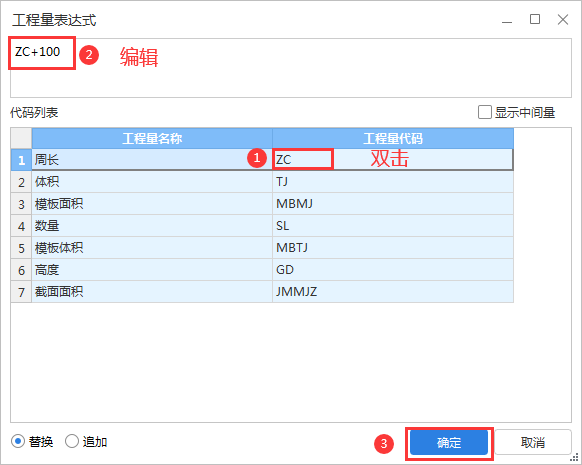Select the MBMJ code cell

click(393, 204)
